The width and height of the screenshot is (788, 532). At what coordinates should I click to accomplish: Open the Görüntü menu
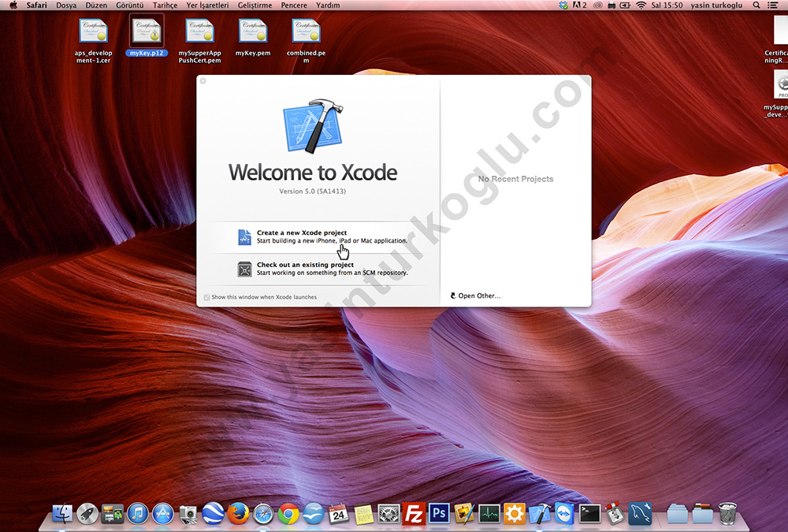[130, 5]
